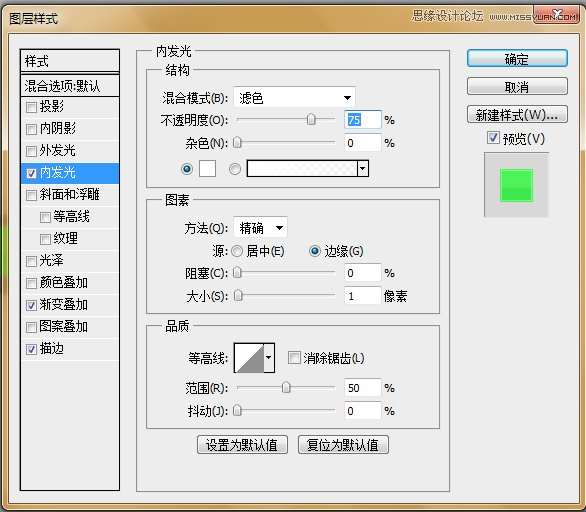Uncheck the 描边 checkbox
This screenshot has height=512, width=586.
[31, 349]
